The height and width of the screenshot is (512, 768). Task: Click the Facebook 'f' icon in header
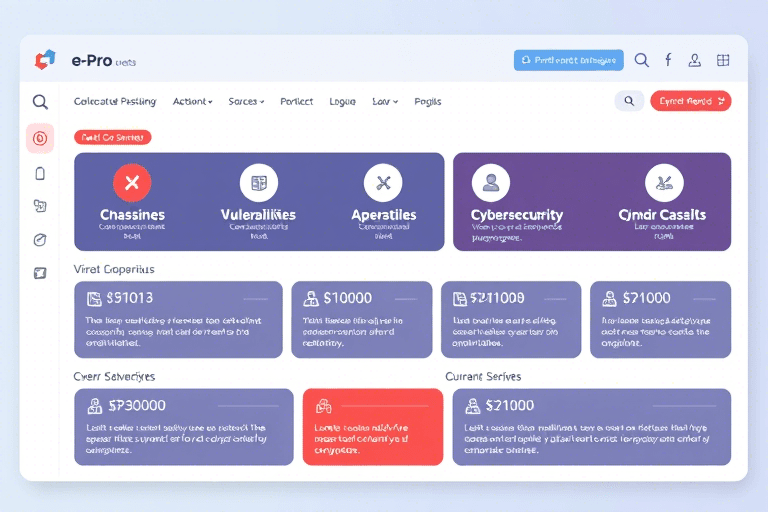668,60
